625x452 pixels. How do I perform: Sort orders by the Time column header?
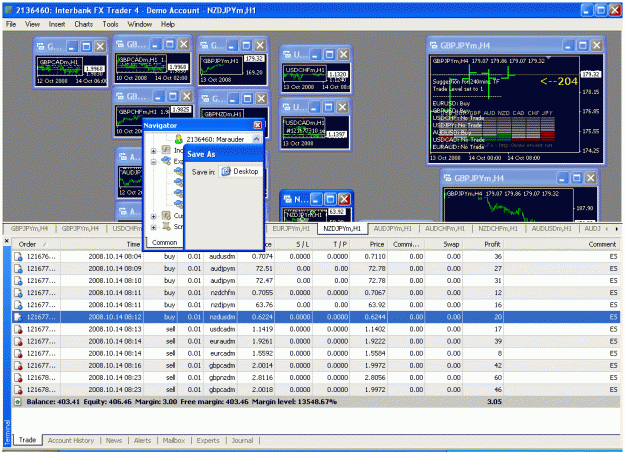coord(102,244)
